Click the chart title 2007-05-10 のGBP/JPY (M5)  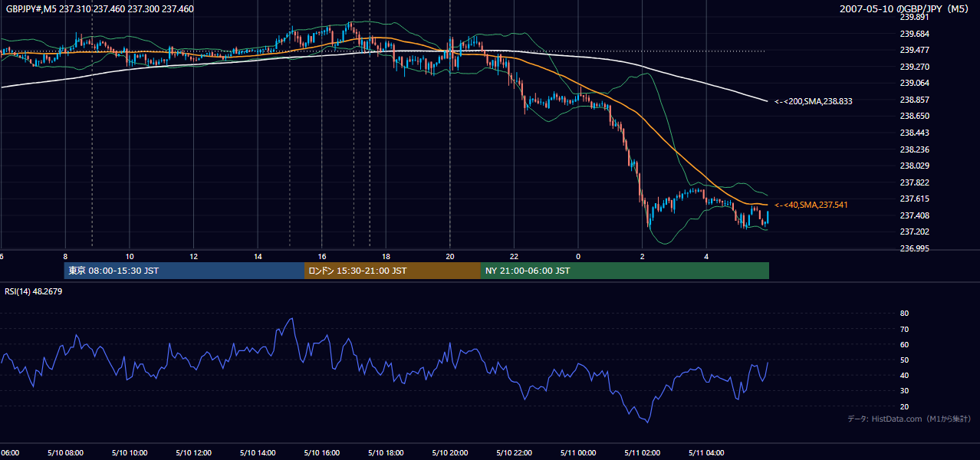coord(905,9)
